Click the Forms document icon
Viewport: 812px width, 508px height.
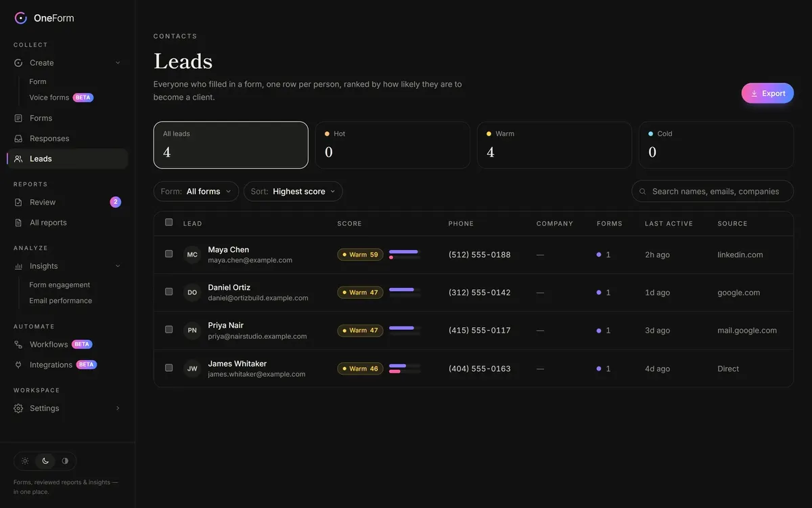tap(18, 118)
